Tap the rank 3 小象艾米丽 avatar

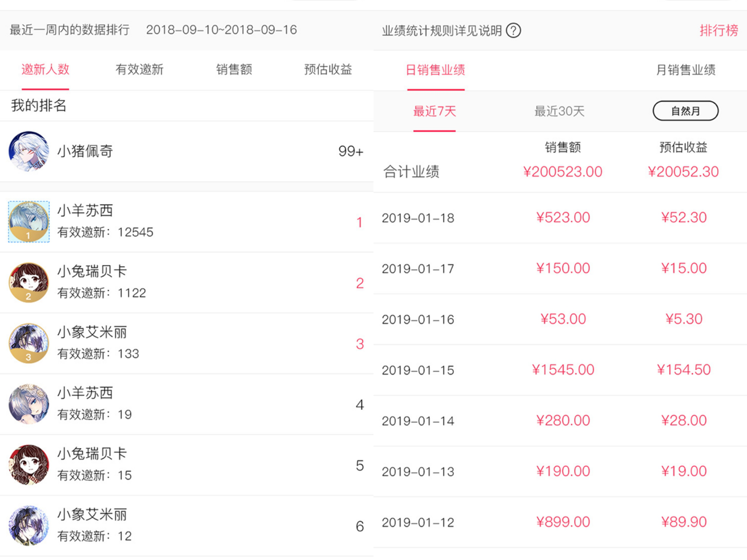click(x=29, y=343)
